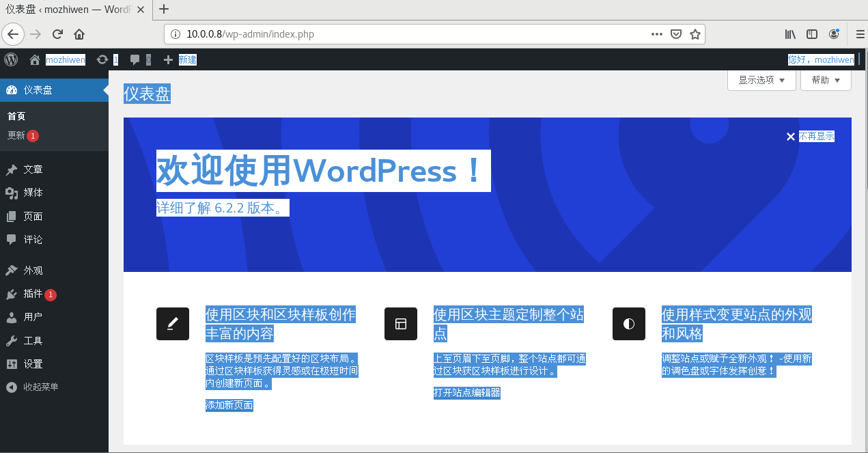The width and height of the screenshot is (868, 453).
Task: Click the 外观 paintbrush icon
Action: (12, 271)
